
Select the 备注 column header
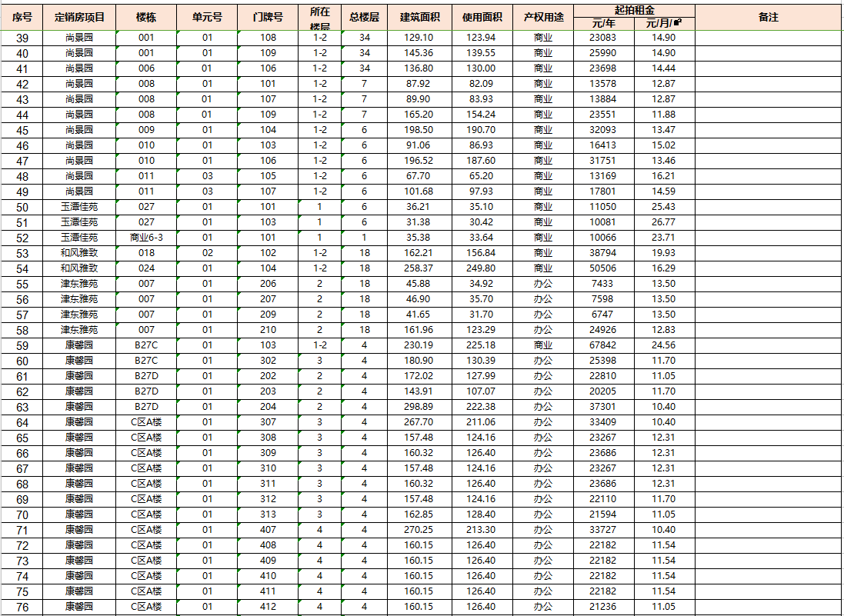coord(768,17)
